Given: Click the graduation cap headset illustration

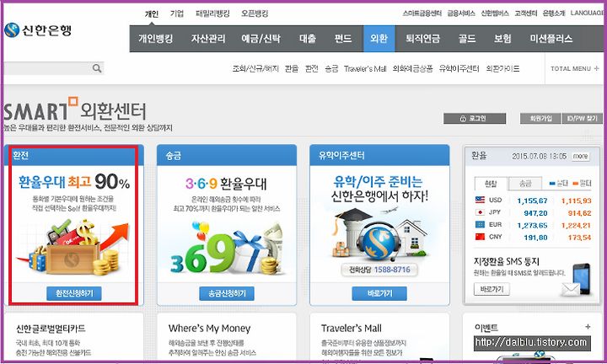Looking at the screenshot, I should pos(379,235).
